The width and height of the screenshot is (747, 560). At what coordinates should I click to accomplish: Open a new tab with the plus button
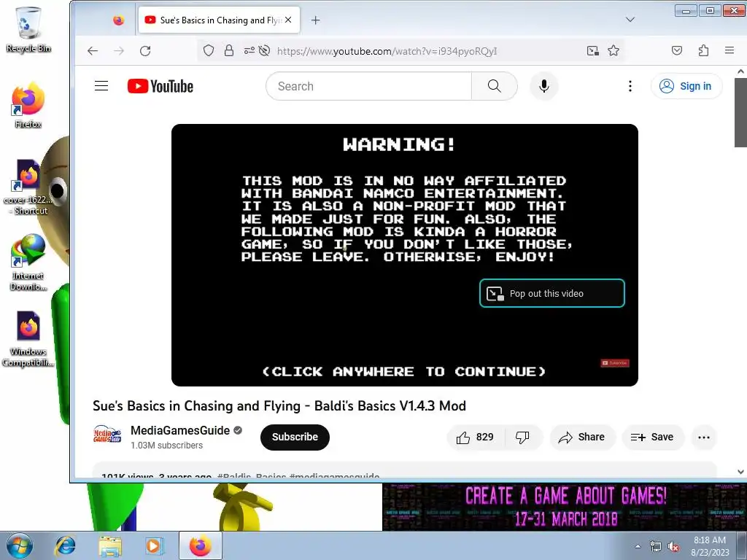(x=315, y=20)
